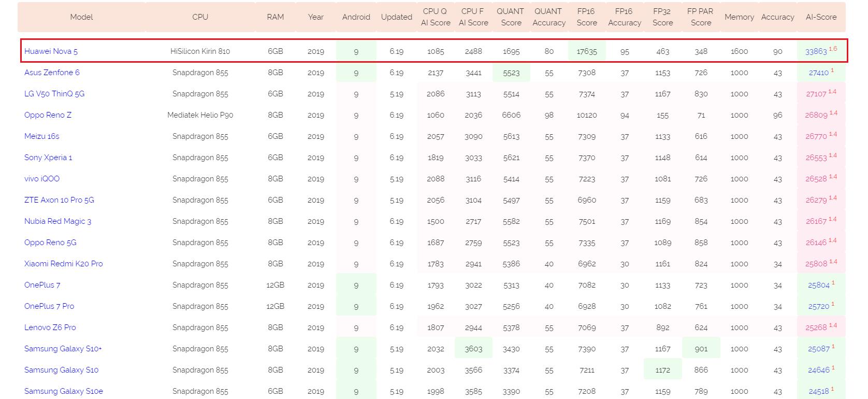Open the 26770 AI-Score link

(816, 136)
